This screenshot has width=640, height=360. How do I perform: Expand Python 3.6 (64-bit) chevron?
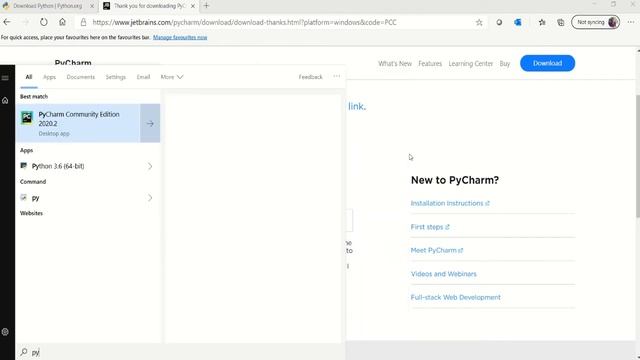pos(150,166)
